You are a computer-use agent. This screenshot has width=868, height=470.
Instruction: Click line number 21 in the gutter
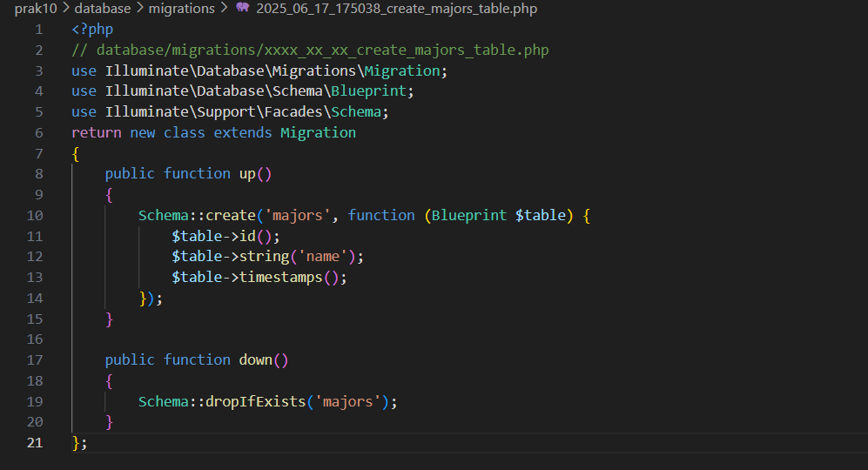pyautogui.click(x=35, y=442)
